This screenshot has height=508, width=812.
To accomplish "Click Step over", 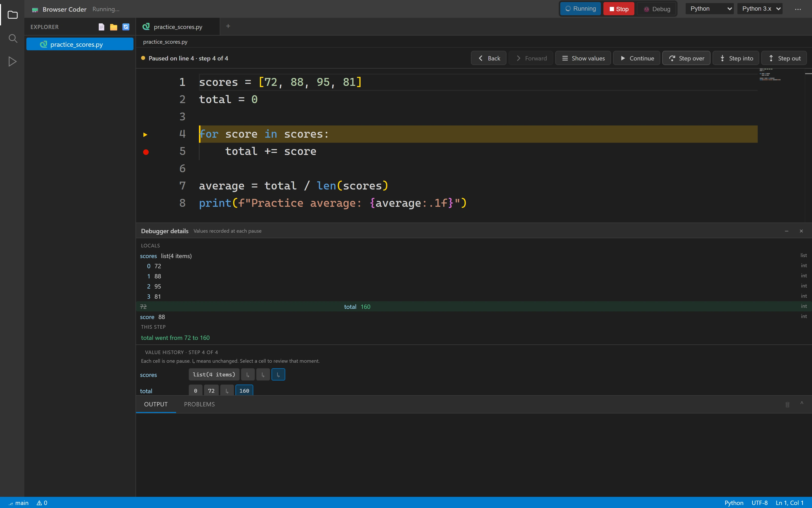I will 686,58.
